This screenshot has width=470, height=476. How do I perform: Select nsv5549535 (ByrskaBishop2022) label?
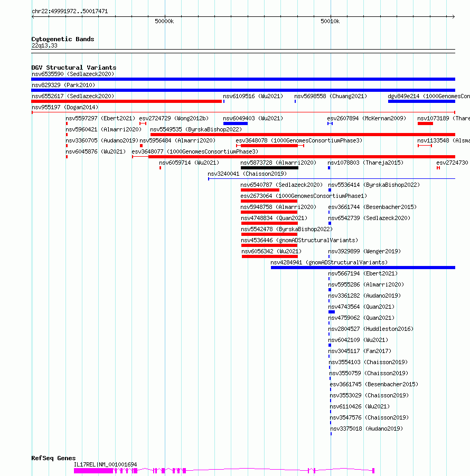click(196, 130)
